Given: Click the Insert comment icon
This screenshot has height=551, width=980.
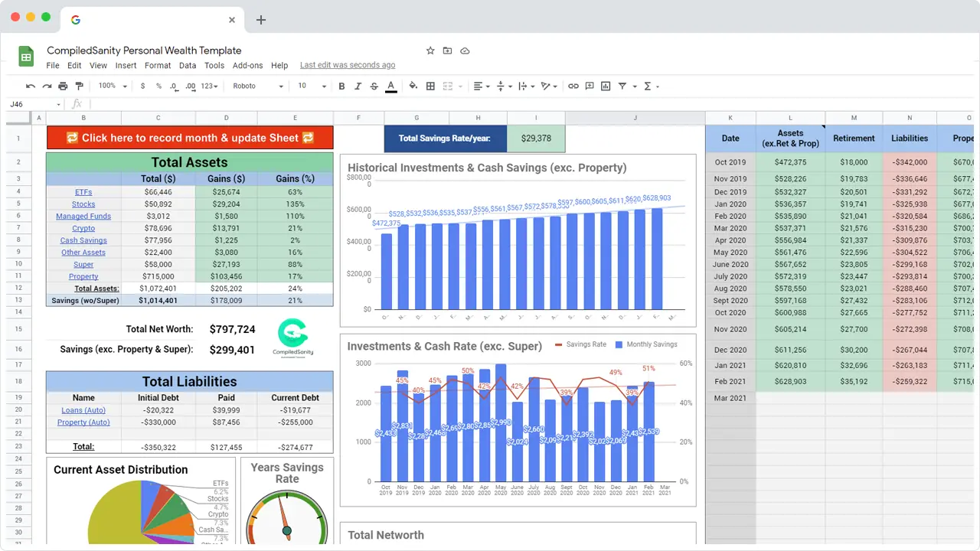Looking at the screenshot, I should (x=590, y=86).
